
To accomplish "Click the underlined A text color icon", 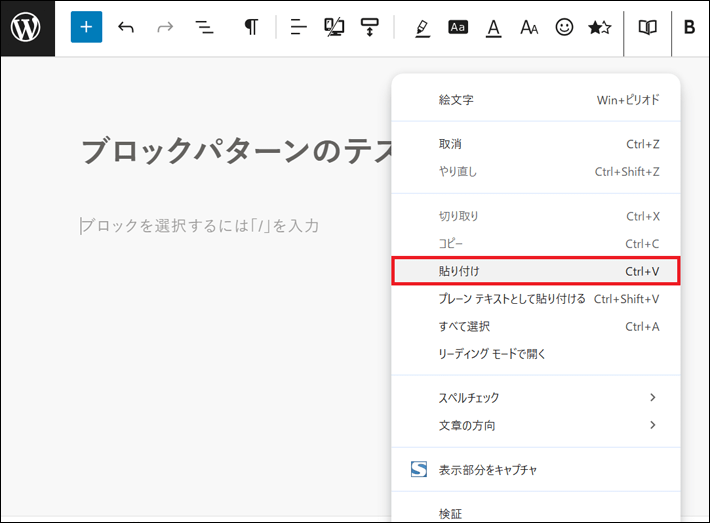I will coord(493,28).
